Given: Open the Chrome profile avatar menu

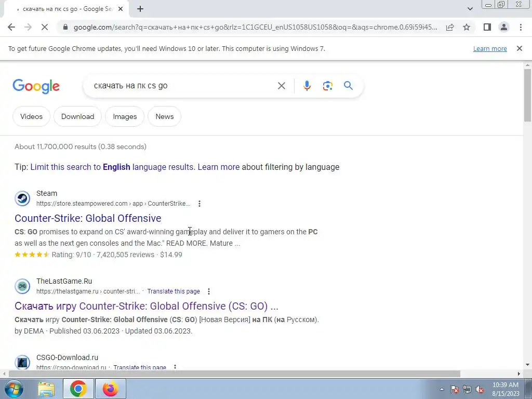Looking at the screenshot, I should click(x=504, y=27).
